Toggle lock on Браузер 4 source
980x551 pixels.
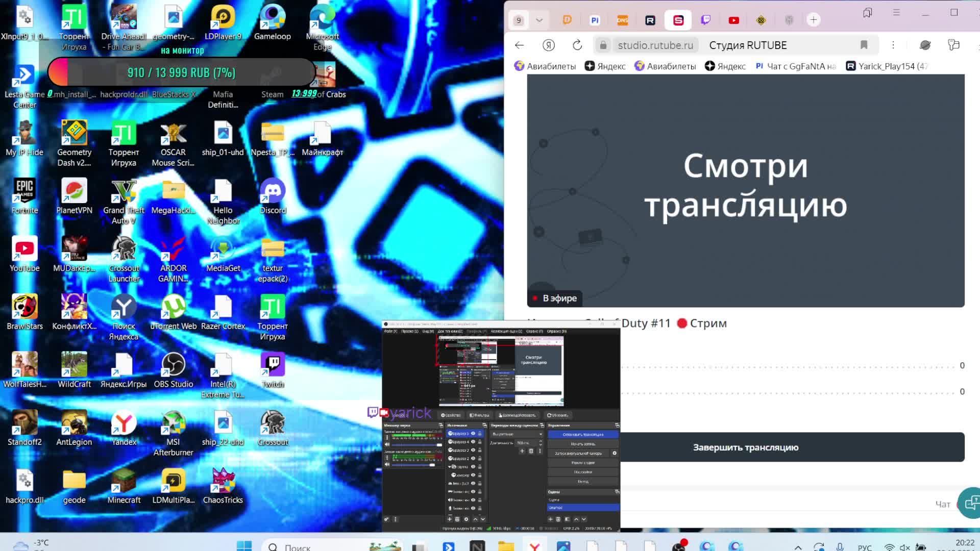(480, 442)
